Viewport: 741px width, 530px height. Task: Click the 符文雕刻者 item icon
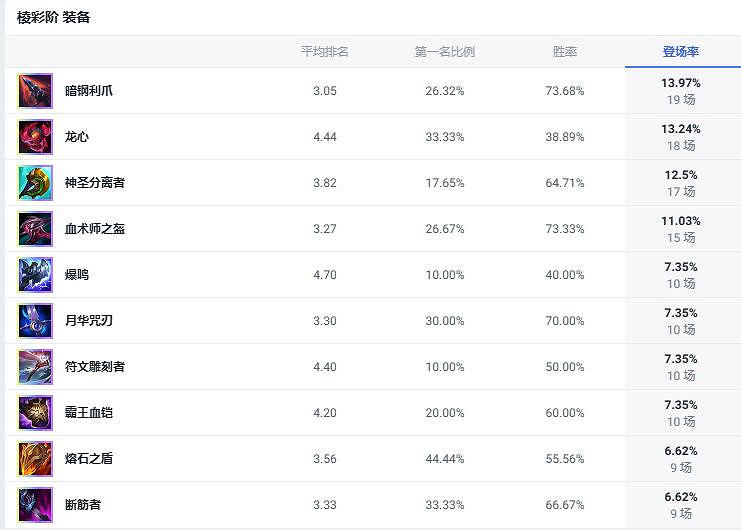click(x=35, y=367)
